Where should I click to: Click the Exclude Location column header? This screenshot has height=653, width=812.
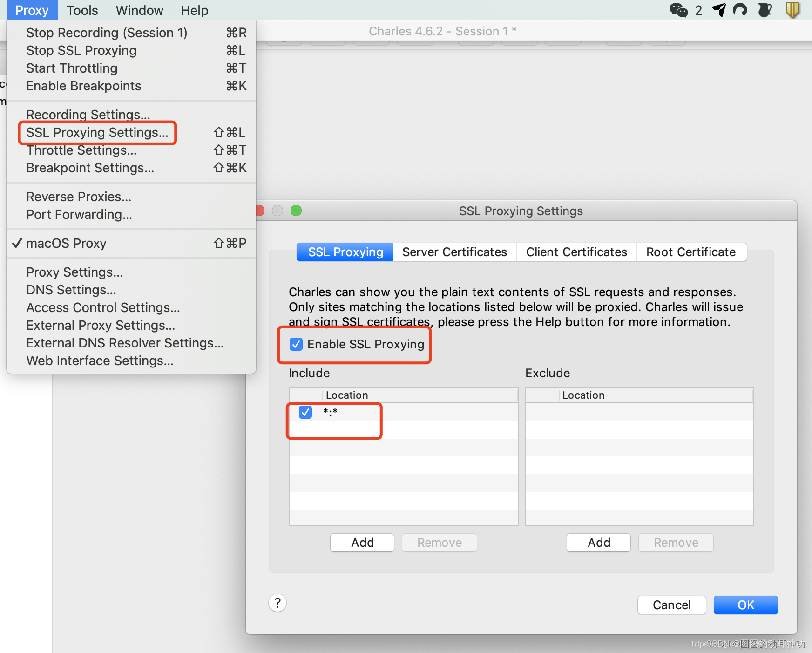(x=656, y=395)
